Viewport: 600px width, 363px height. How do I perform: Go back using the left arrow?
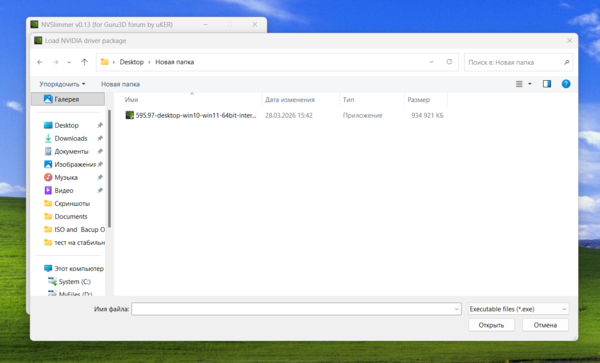click(x=40, y=62)
